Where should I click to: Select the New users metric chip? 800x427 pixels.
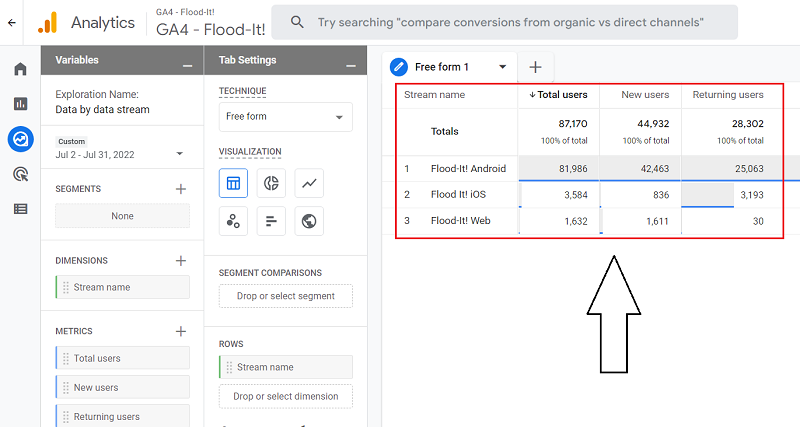(122, 388)
